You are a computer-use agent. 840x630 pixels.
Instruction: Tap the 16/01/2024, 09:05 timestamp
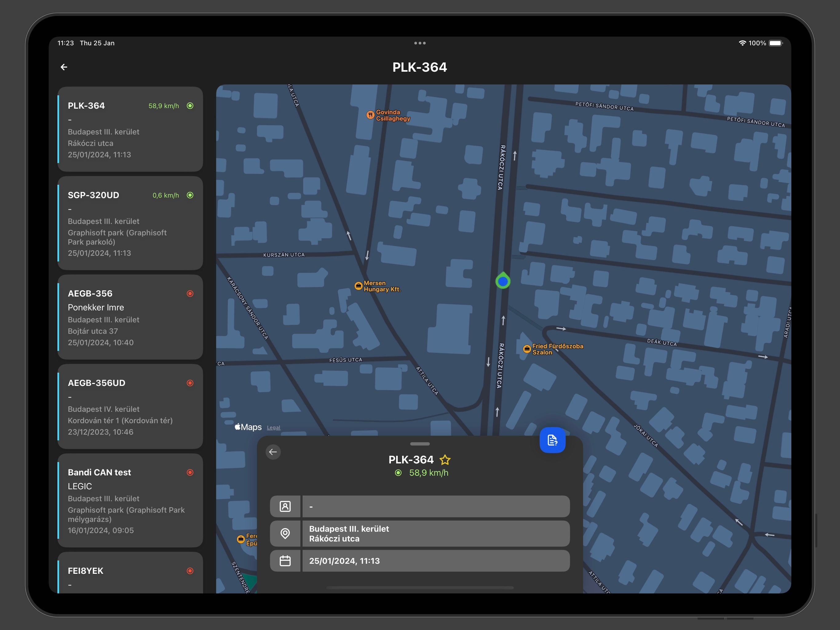pos(101,530)
